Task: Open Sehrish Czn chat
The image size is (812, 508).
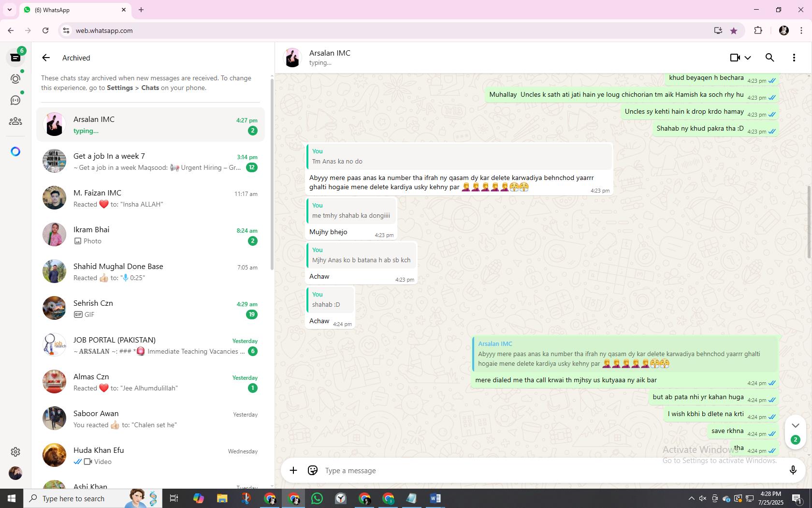Action: tap(150, 309)
